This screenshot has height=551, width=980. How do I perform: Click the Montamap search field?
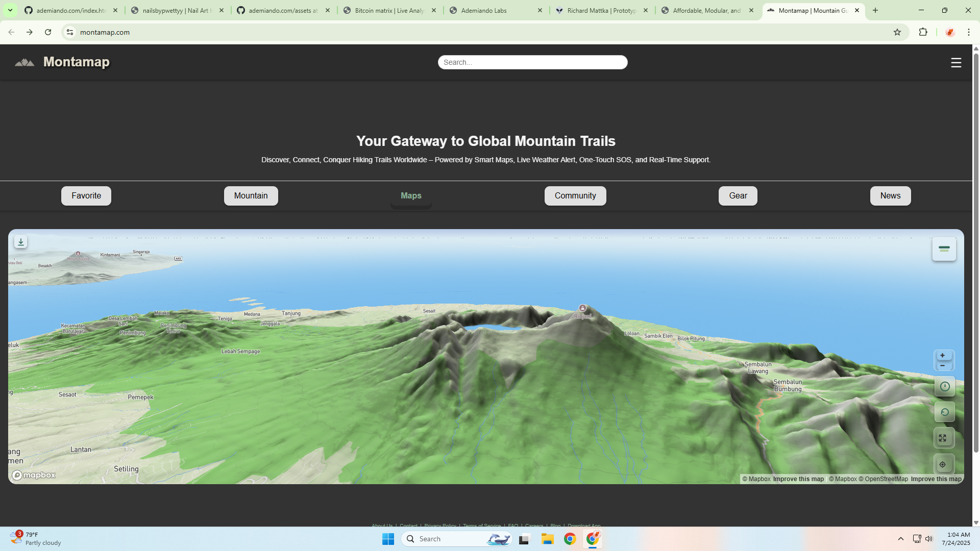(532, 62)
